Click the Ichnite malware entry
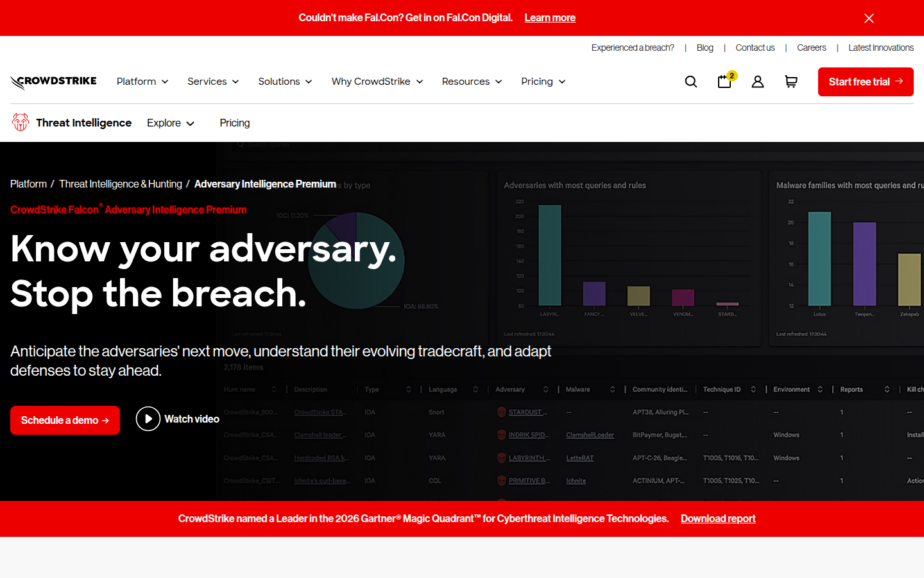 (576, 480)
